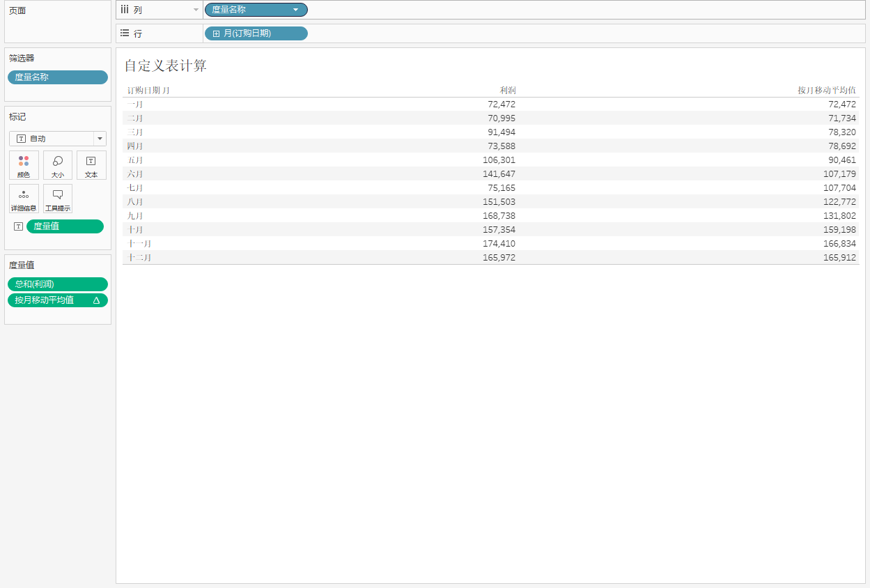This screenshot has height=588, width=870.
Task: Click the 利润 column header
Action: [x=508, y=91]
